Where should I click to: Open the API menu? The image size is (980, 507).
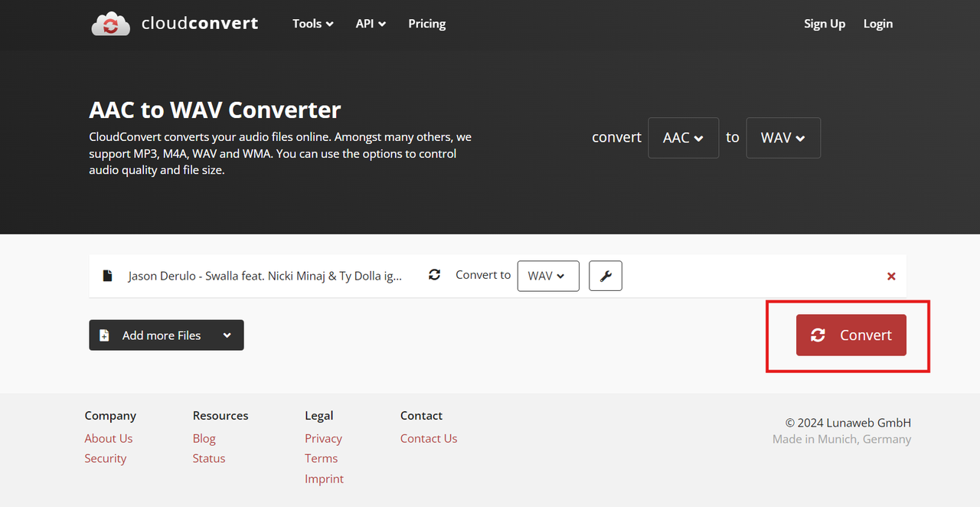pyautogui.click(x=371, y=24)
